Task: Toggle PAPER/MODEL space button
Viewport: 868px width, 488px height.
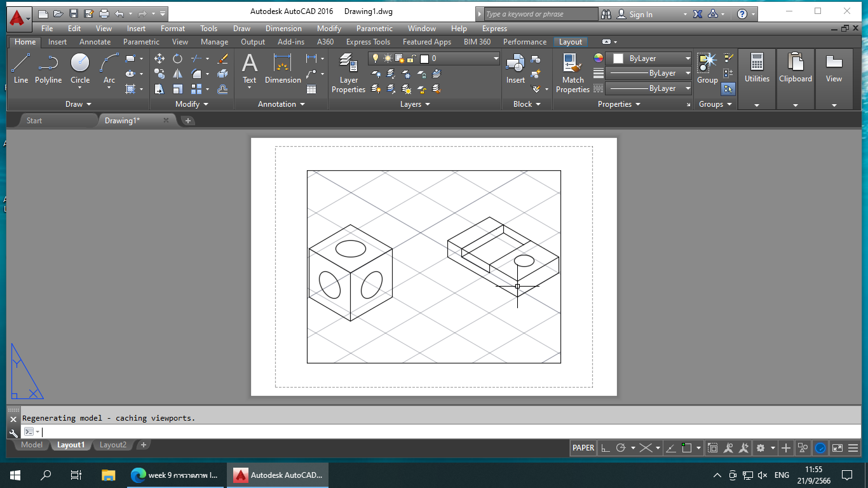Action: [x=583, y=448]
